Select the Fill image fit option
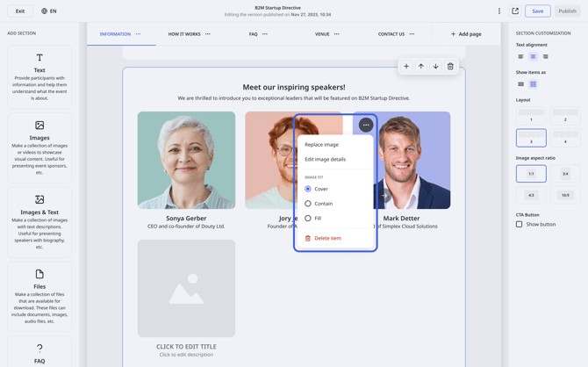The width and height of the screenshot is (588, 367). [313, 218]
